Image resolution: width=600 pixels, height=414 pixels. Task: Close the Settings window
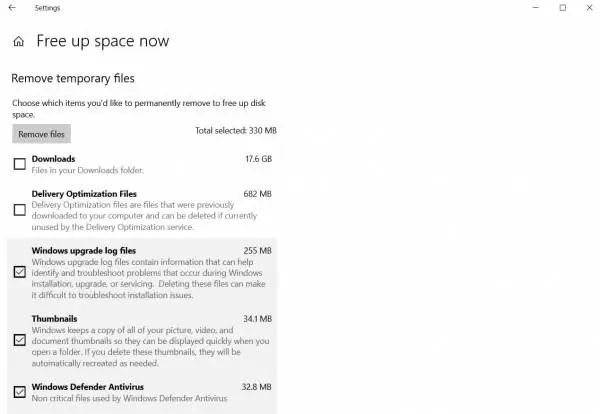pos(589,8)
